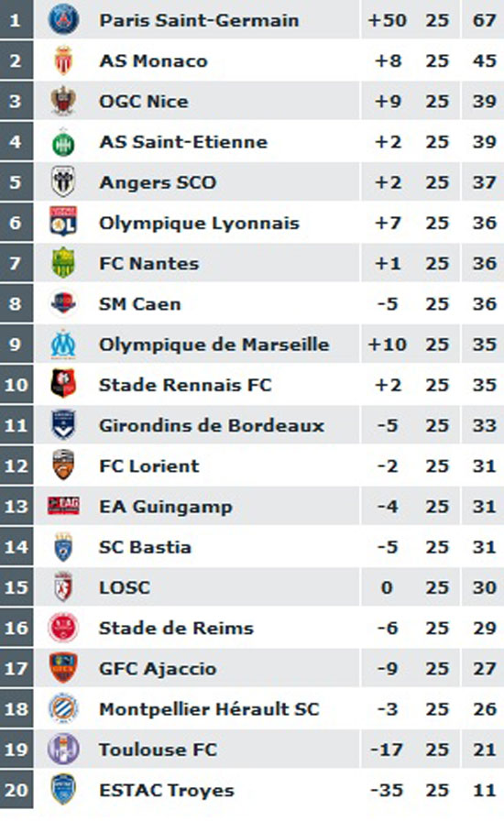Click the ESTAC Troyes crest icon
Viewport: 504px width, 821px height.
coord(63,789)
